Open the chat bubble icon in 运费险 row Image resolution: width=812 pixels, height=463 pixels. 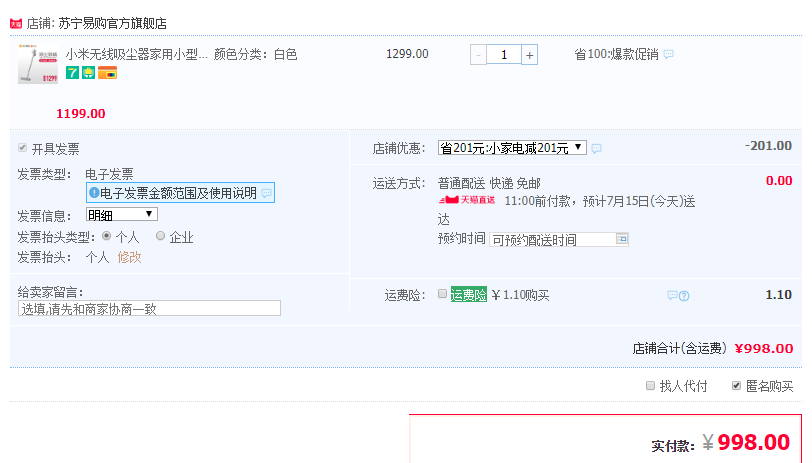(x=672, y=296)
